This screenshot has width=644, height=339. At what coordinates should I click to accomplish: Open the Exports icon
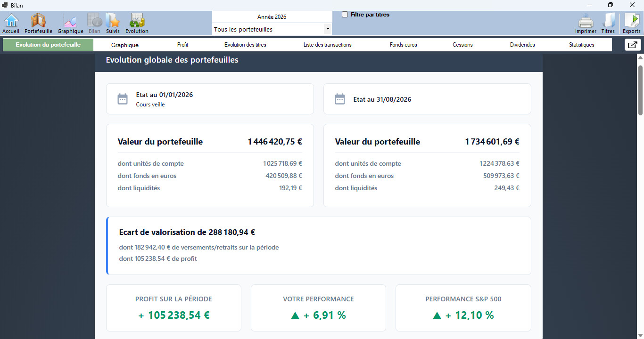[x=632, y=24]
